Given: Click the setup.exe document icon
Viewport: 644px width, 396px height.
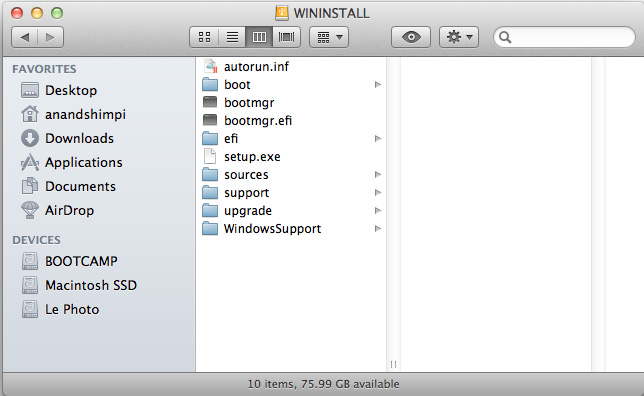Looking at the screenshot, I should [210, 157].
